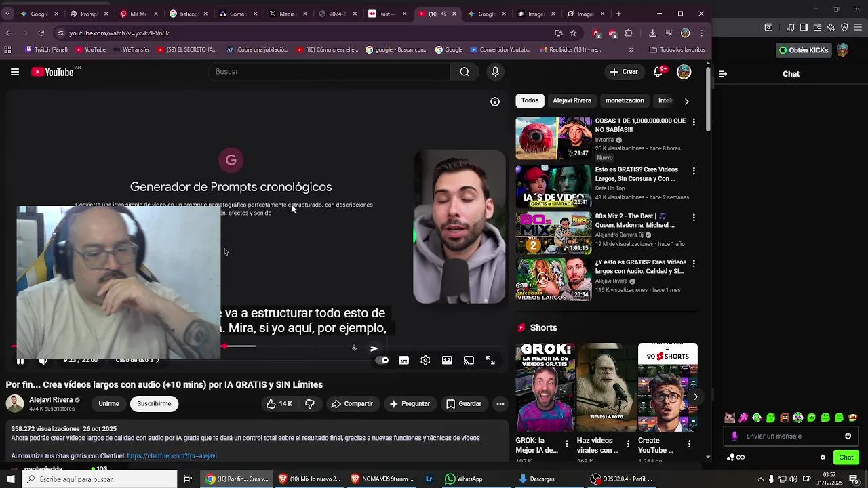
Task: Open a new Chrome tab with plus button
Action: click(x=618, y=14)
